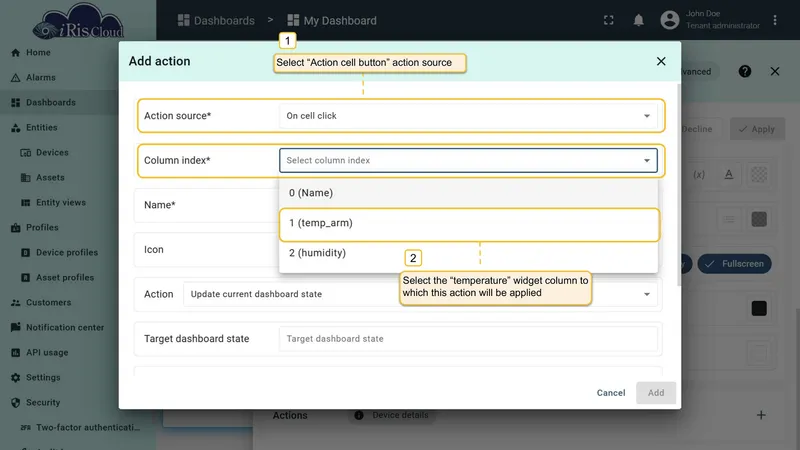Open Assets in the sidebar
Viewport: 800px width, 450px height.
[50, 178]
